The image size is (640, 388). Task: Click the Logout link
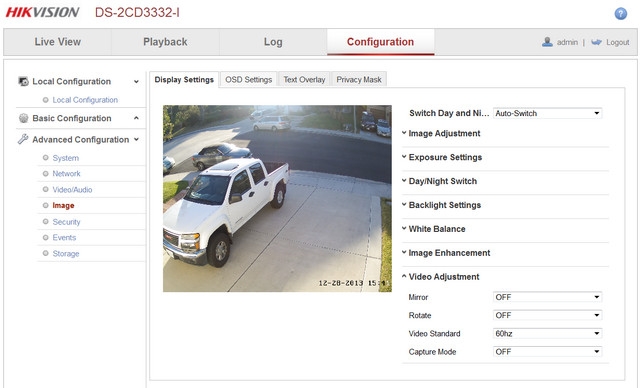[618, 42]
